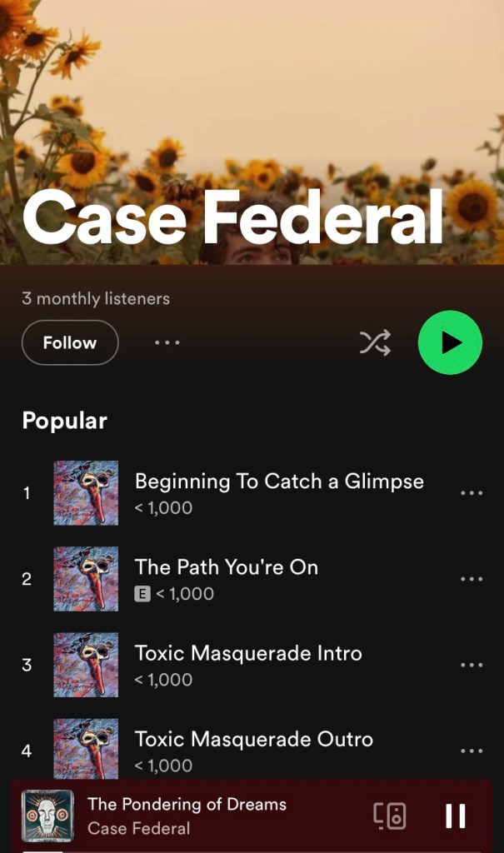The width and height of the screenshot is (504, 853).
Task: Open artist options menu beside Follow
Action: [x=167, y=342]
